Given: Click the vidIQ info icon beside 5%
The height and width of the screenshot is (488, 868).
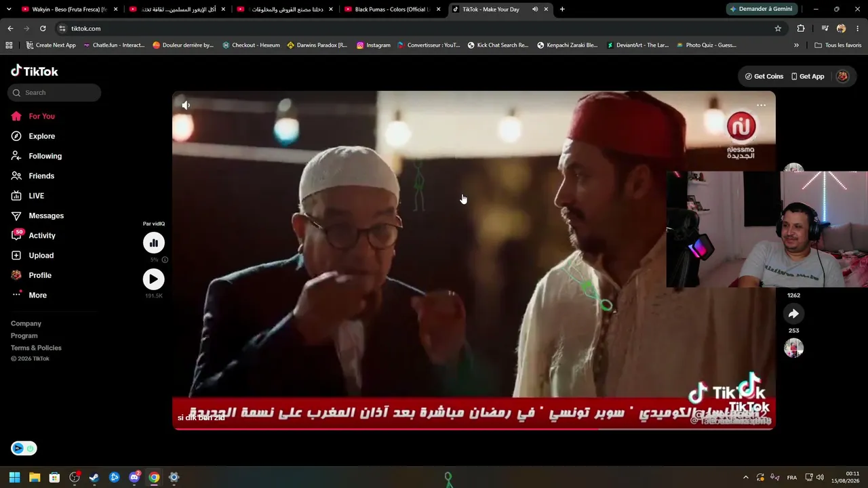Looking at the screenshot, I should (165, 260).
